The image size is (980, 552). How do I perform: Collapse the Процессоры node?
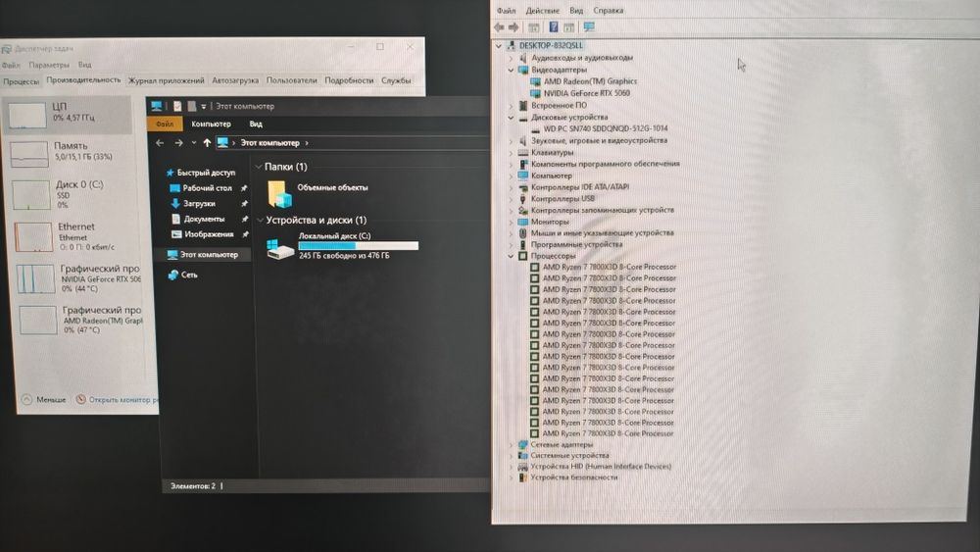click(x=511, y=256)
